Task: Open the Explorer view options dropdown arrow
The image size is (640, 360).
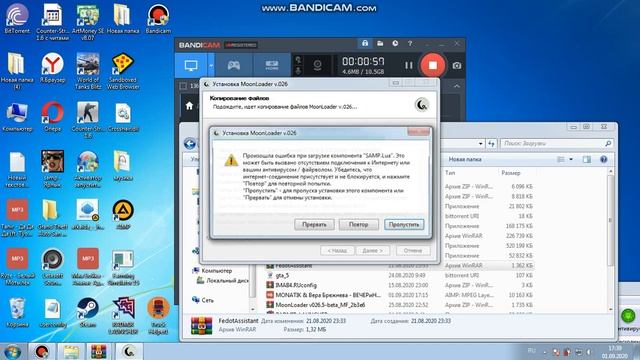Action: point(571,159)
